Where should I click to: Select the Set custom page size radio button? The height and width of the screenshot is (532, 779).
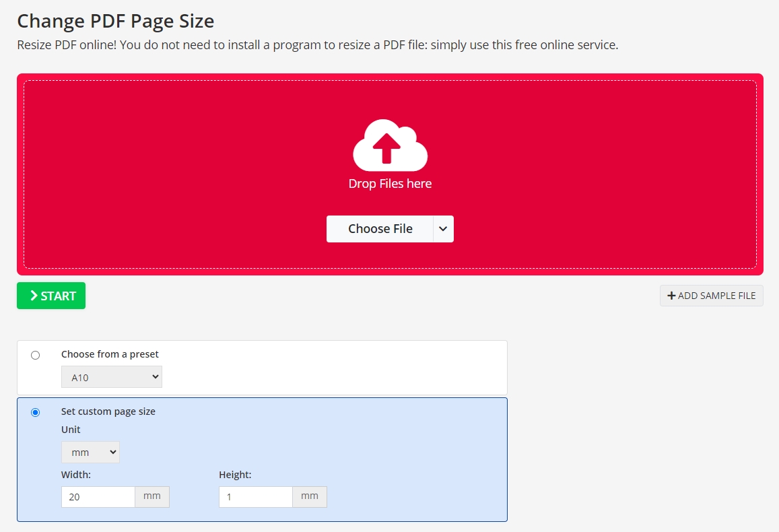coord(36,411)
